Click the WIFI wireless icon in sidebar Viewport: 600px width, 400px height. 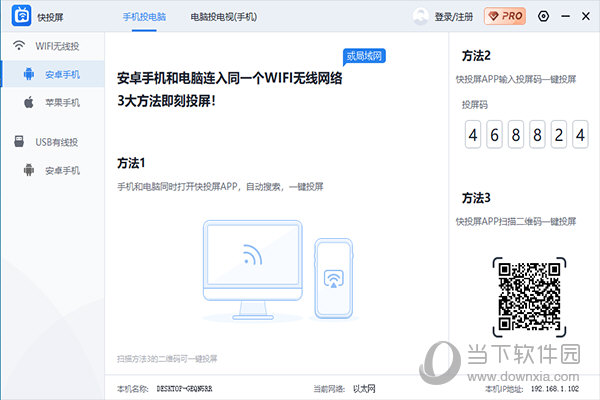[x=19, y=46]
